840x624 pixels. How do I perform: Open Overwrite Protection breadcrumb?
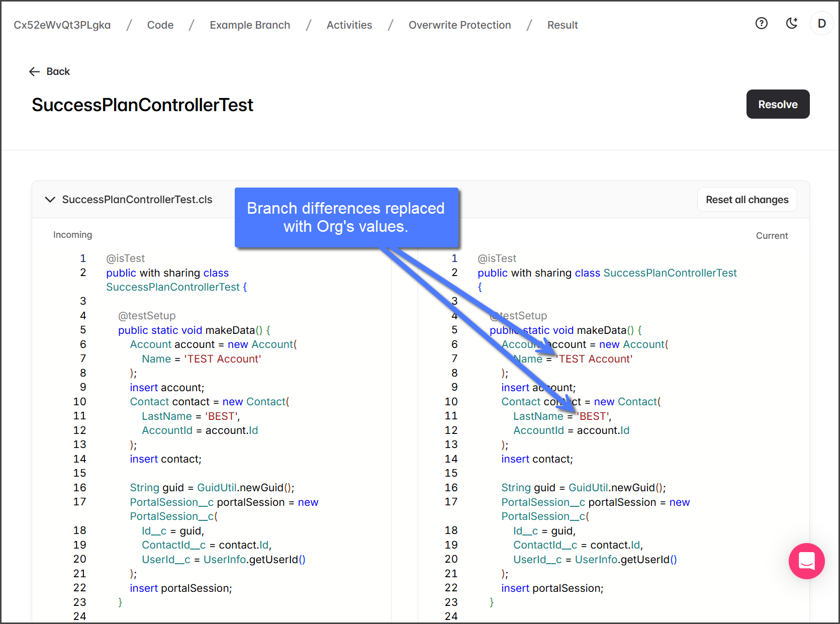459,25
